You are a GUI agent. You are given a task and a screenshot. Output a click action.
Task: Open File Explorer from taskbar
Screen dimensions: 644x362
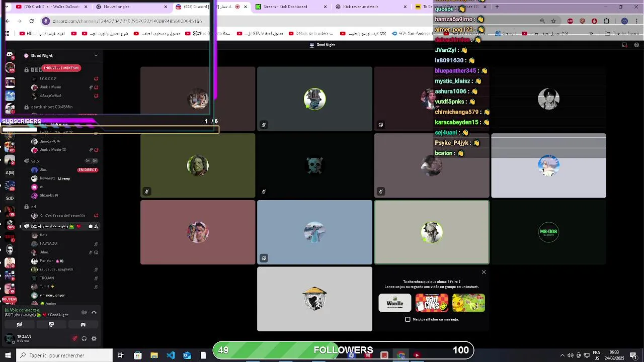tap(154, 355)
